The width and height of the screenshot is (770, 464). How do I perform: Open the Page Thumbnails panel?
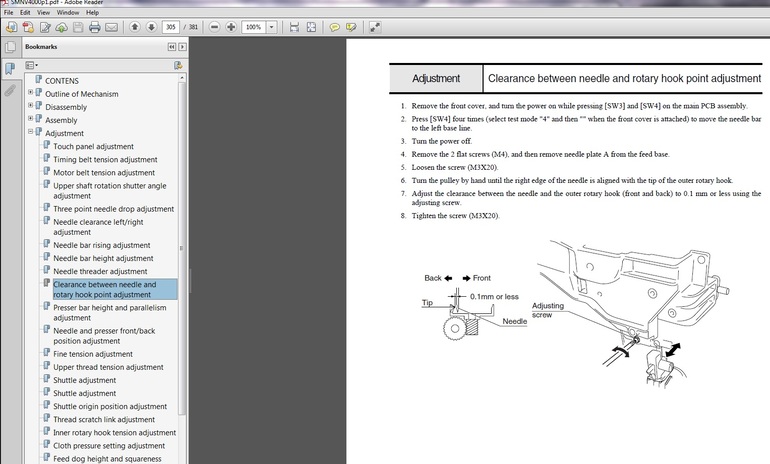pyautogui.click(x=10, y=48)
